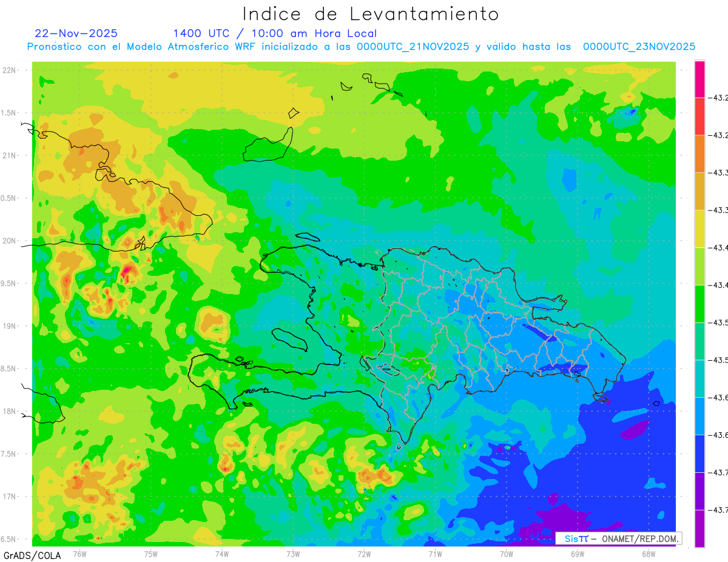Click latitude axis label "8.5N"

click(8, 369)
